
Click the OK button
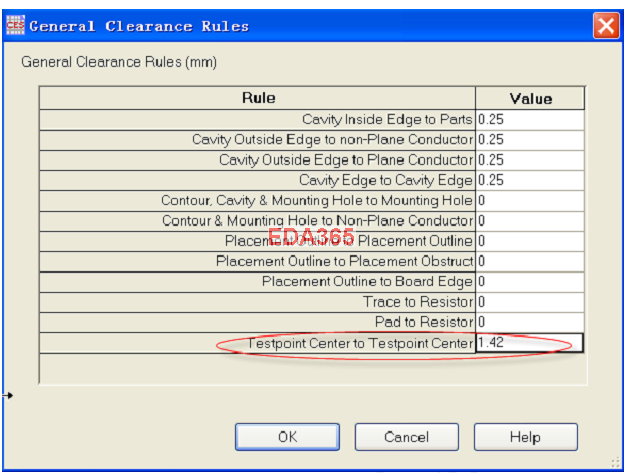pyautogui.click(x=287, y=437)
